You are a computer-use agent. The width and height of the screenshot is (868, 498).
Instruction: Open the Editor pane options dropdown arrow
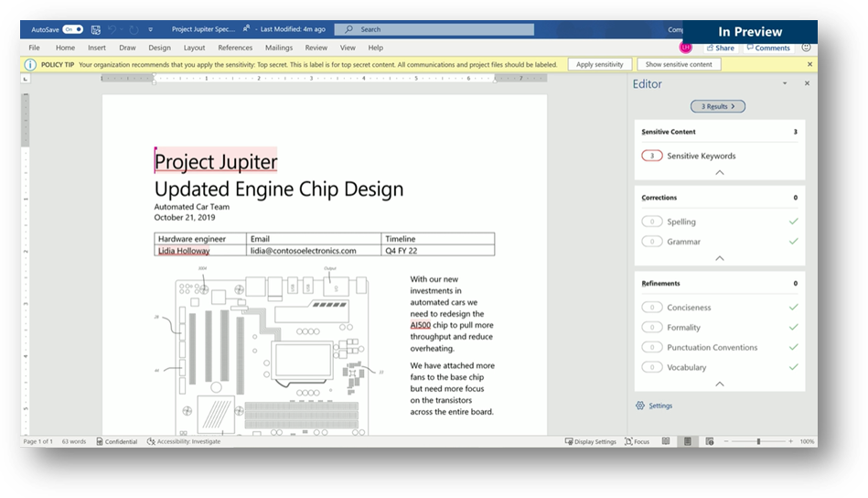[785, 83]
